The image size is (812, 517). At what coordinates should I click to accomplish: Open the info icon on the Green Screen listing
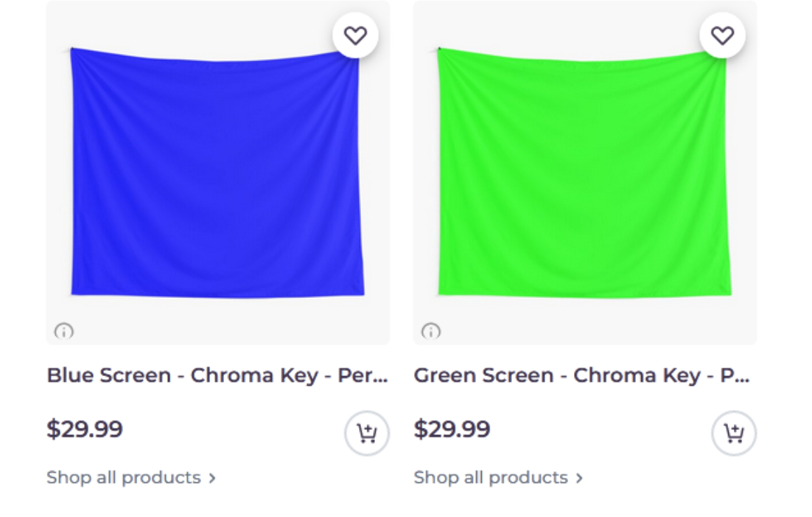point(430,332)
